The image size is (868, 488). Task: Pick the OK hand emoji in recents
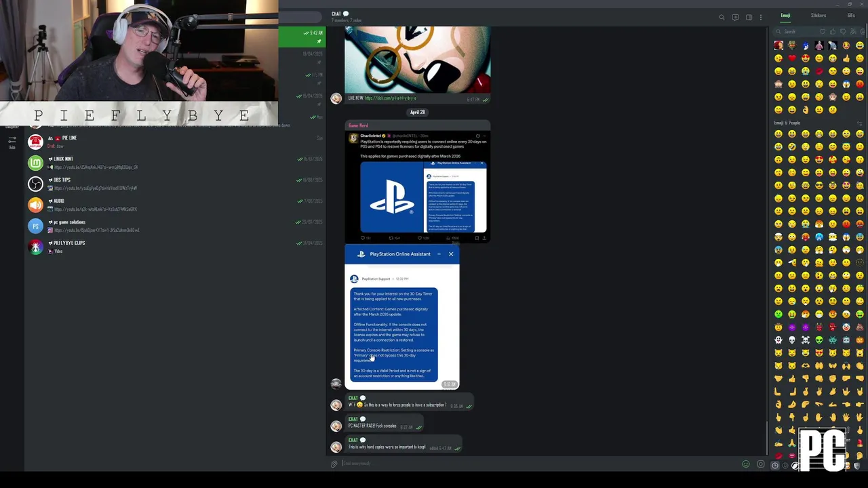pos(806,110)
